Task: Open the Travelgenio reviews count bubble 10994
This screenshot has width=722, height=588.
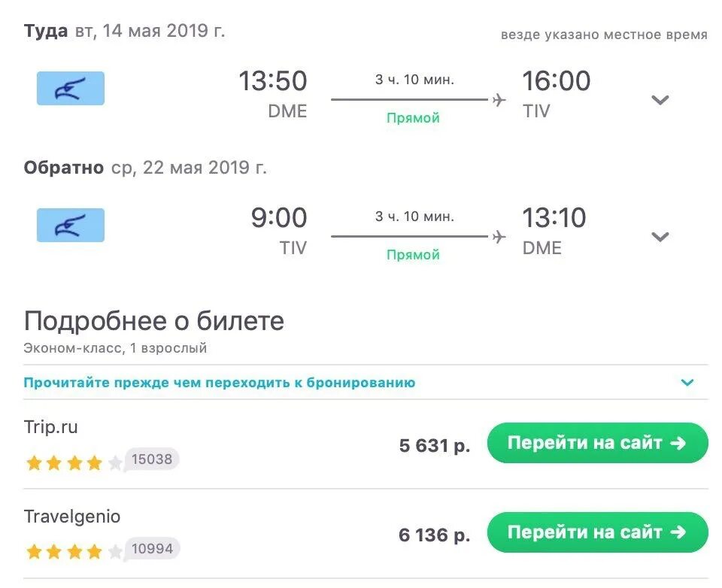Action: [151, 548]
